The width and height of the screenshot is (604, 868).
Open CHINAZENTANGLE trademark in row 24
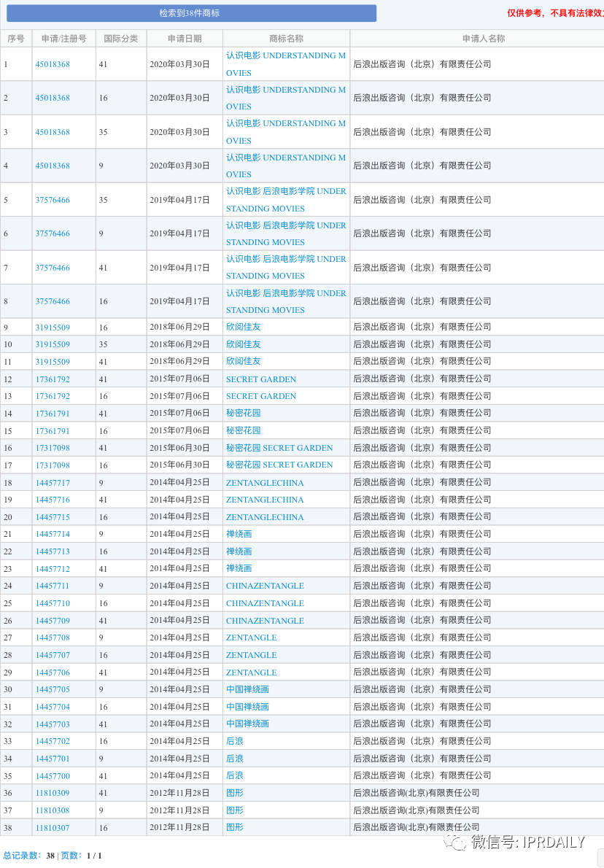[x=265, y=586]
